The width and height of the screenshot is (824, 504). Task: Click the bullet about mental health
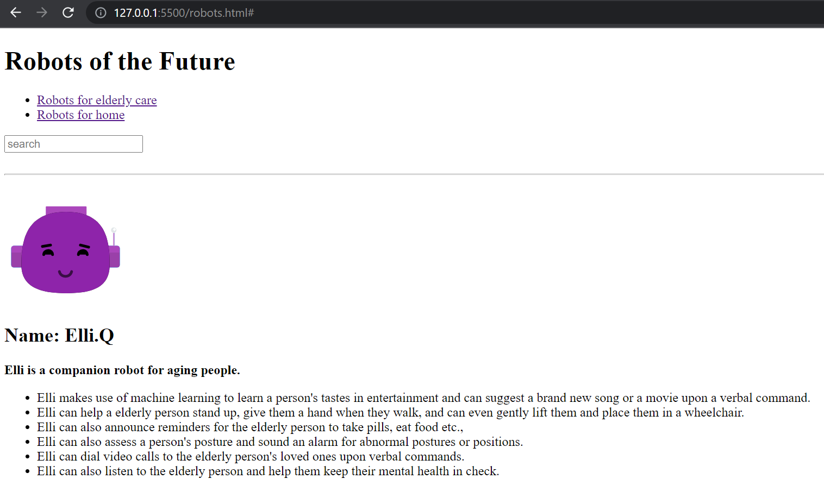coord(268,471)
